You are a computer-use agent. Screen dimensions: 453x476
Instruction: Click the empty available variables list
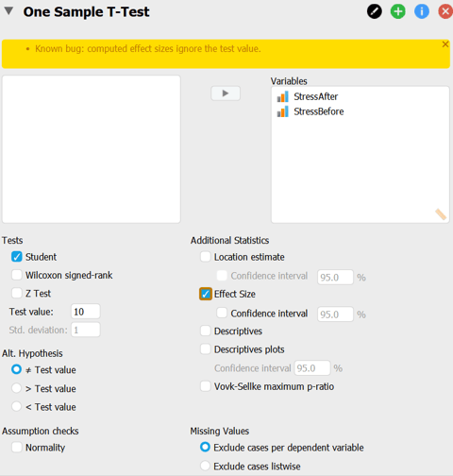click(x=92, y=149)
